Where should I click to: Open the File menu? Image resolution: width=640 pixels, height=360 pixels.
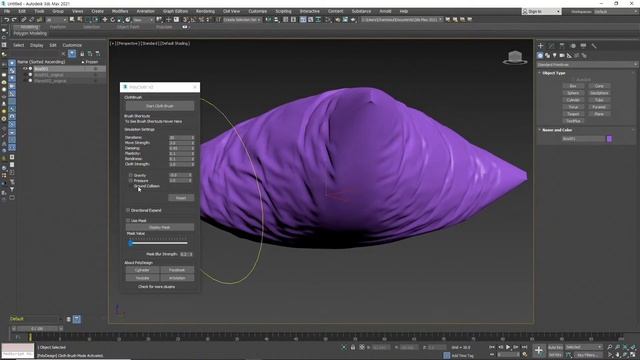point(7,11)
